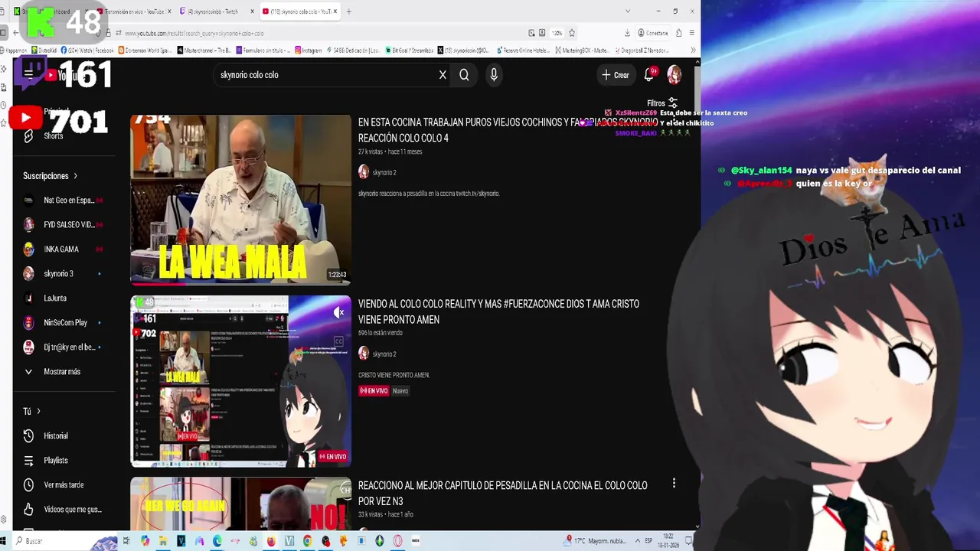Viewport: 980px width, 551px height.
Task: Open skynorio 2 channel name under live video
Action: pos(384,354)
